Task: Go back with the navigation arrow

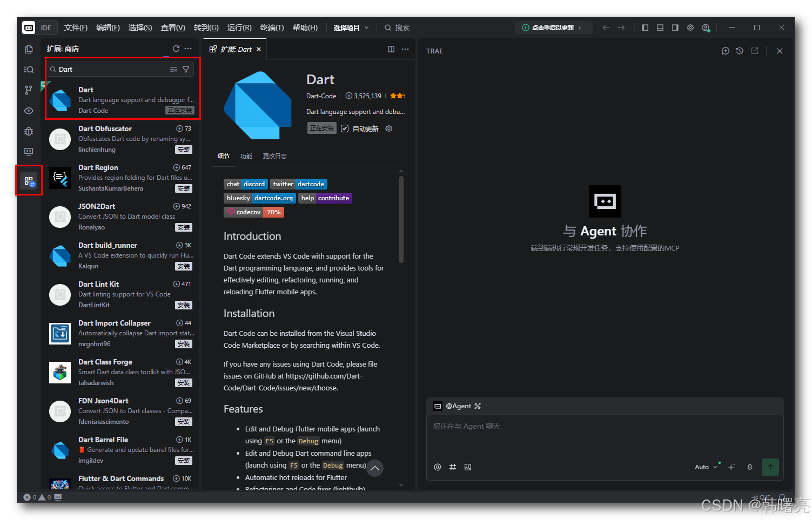Action: pyautogui.click(x=606, y=28)
